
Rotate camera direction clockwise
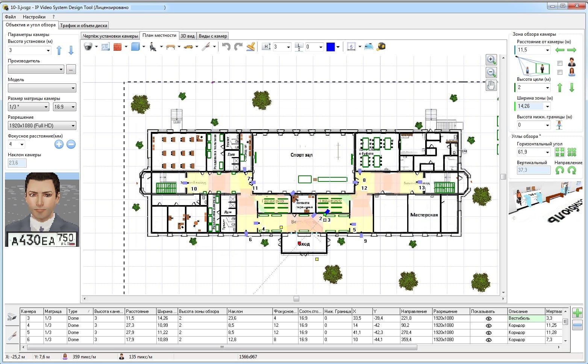click(572, 170)
